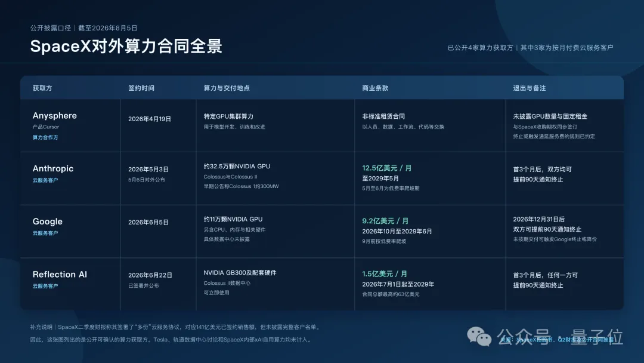
Task: Click '至2029年5月' text
Action: (x=380, y=179)
